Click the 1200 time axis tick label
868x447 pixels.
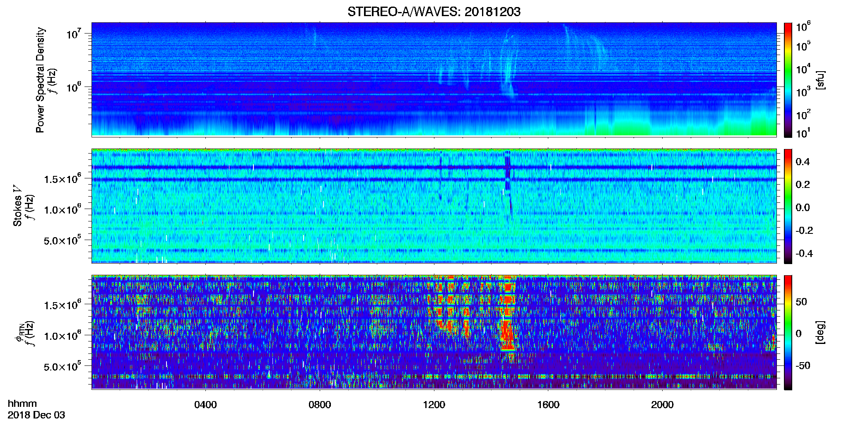click(434, 404)
